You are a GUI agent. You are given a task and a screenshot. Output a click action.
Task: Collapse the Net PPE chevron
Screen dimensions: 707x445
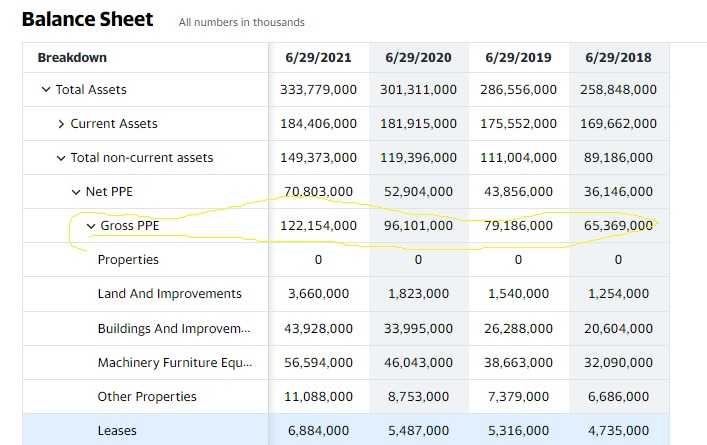point(76,192)
